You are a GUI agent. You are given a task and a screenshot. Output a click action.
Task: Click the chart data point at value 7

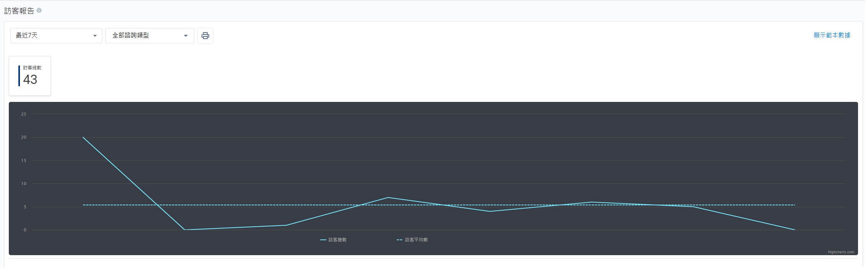(x=388, y=198)
